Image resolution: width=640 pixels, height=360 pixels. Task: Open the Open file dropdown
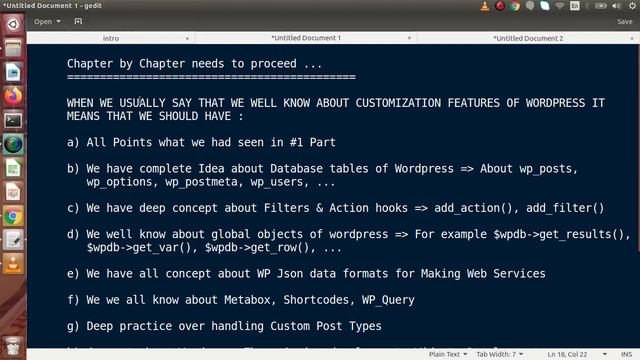pyautogui.click(x=47, y=21)
